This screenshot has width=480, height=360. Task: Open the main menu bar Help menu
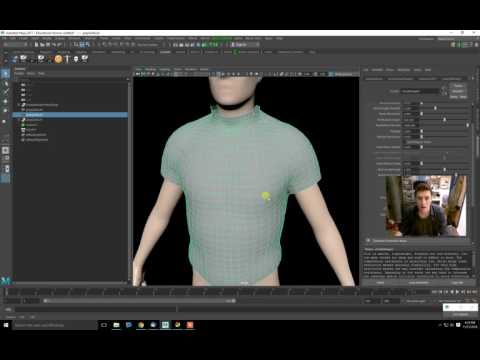pyautogui.click(x=280, y=39)
